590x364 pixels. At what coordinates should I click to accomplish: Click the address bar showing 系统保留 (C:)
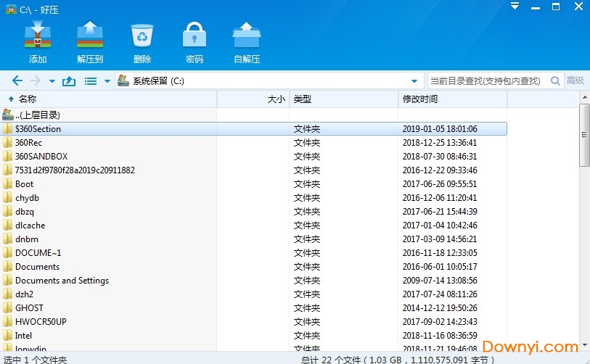[x=269, y=80]
